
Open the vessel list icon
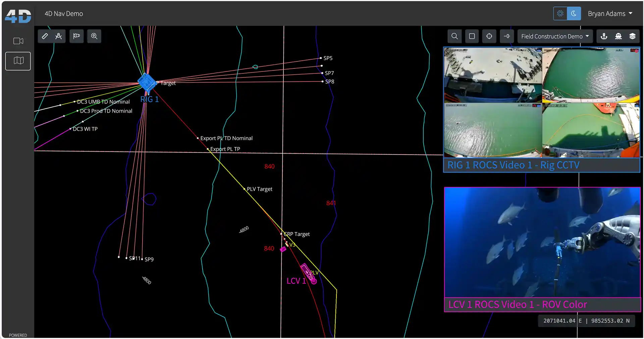pyautogui.click(x=618, y=36)
